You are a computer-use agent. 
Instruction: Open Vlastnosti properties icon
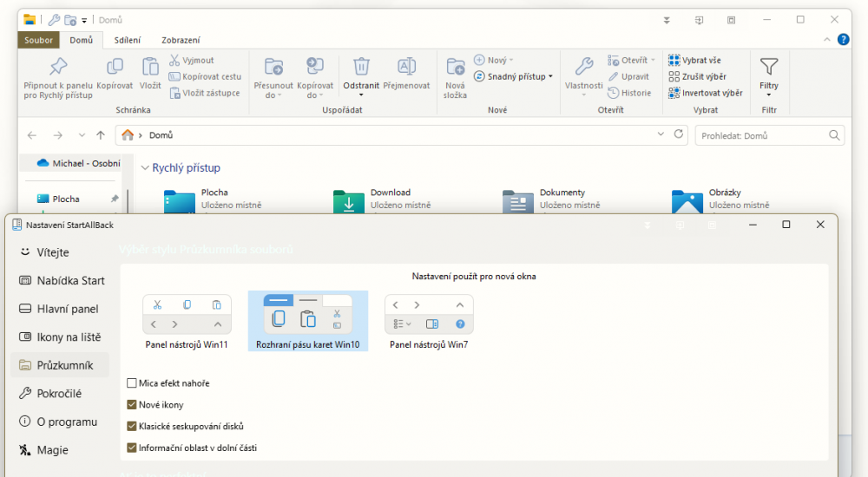pos(583,67)
